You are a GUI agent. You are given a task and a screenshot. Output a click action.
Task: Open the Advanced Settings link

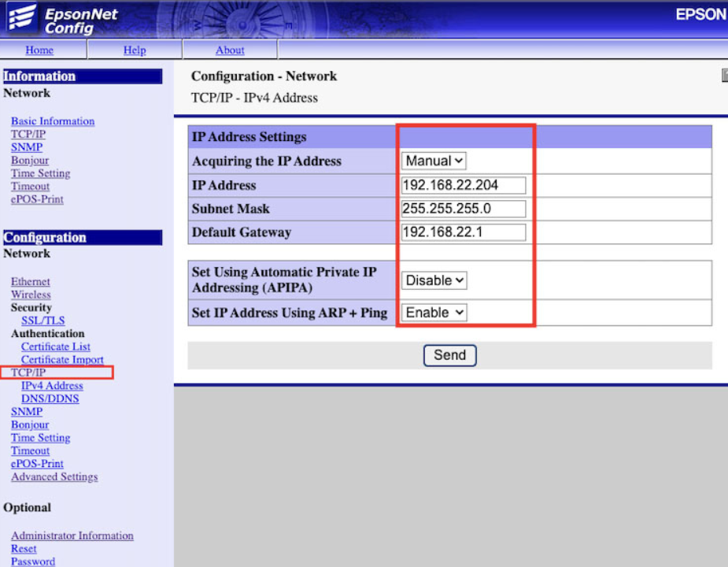coord(54,476)
